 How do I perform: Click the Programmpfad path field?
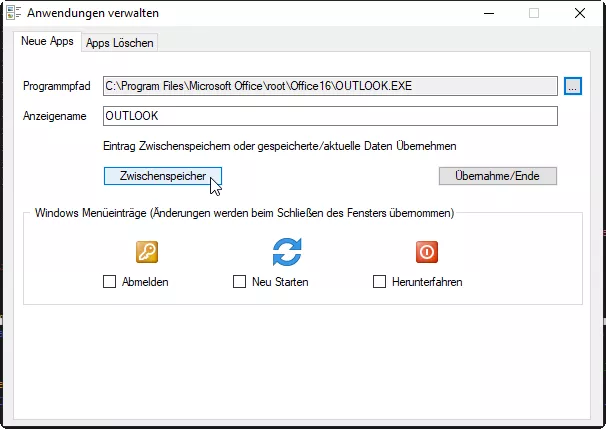(330, 87)
